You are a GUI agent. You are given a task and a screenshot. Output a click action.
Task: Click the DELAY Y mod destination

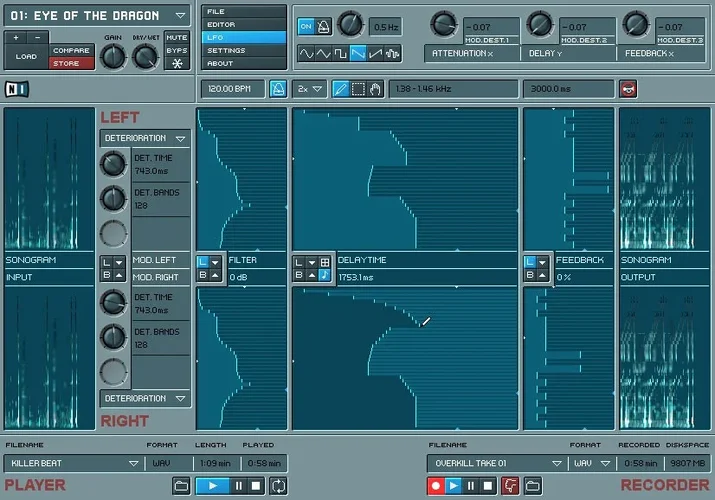click(x=568, y=53)
